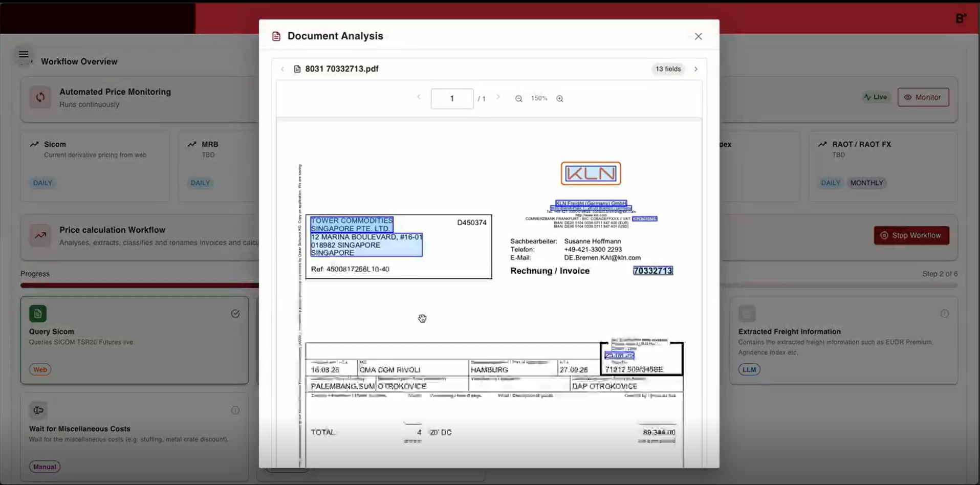Click the Price calculation Workflow trend icon
This screenshot has width=980, height=485.
[x=40, y=235]
